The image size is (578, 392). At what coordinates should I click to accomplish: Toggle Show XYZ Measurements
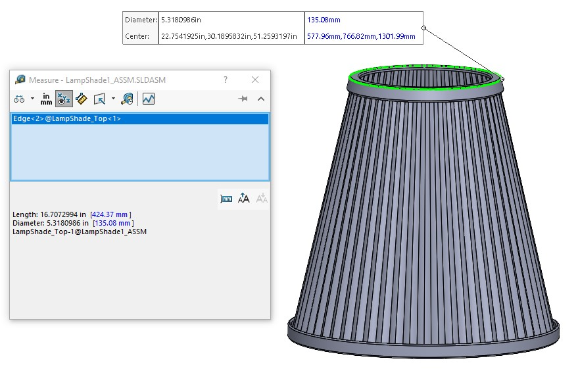tap(64, 99)
